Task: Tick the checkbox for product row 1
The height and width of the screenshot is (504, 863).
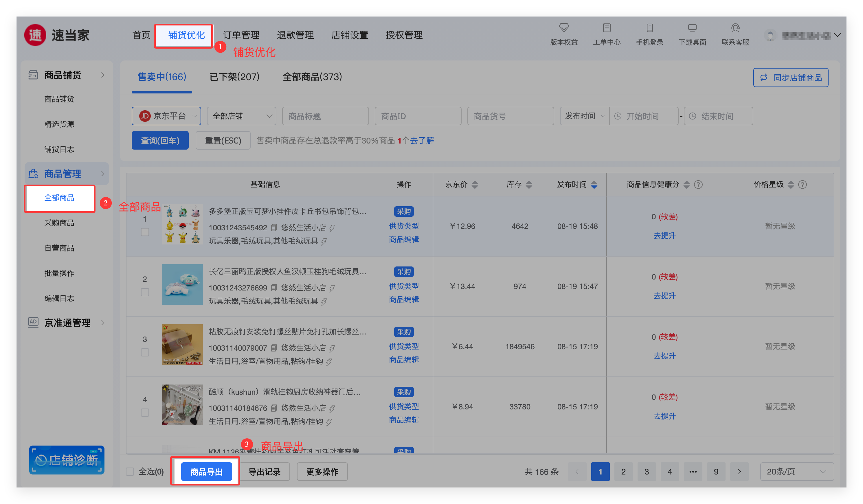Action: pyautogui.click(x=145, y=232)
